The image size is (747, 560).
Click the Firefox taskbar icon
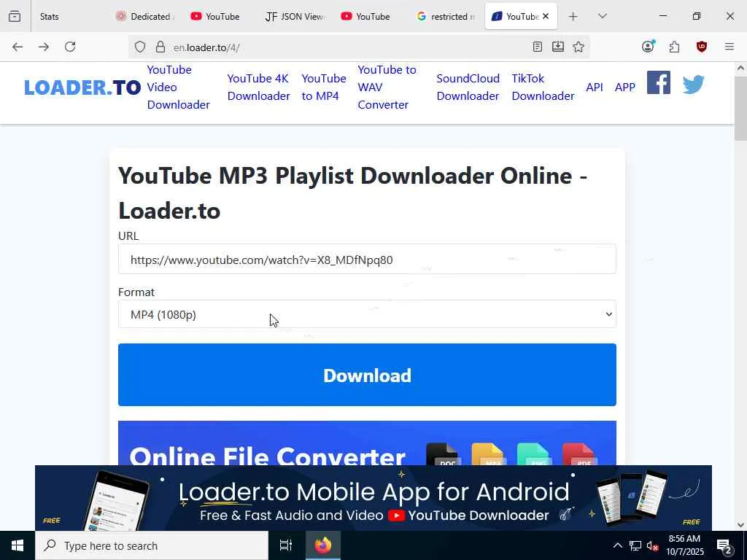pyautogui.click(x=322, y=545)
